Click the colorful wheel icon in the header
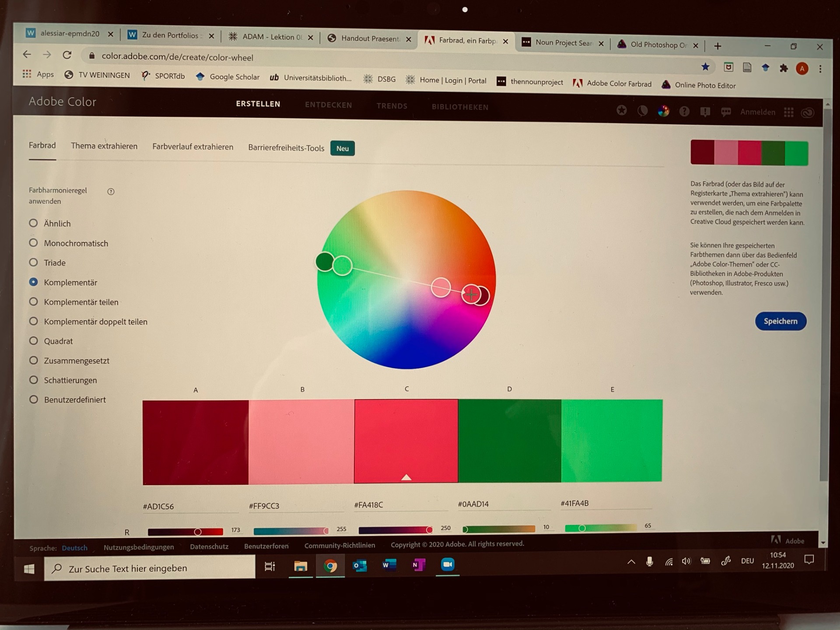This screenshot has width=840, height=630. (663, 111)
